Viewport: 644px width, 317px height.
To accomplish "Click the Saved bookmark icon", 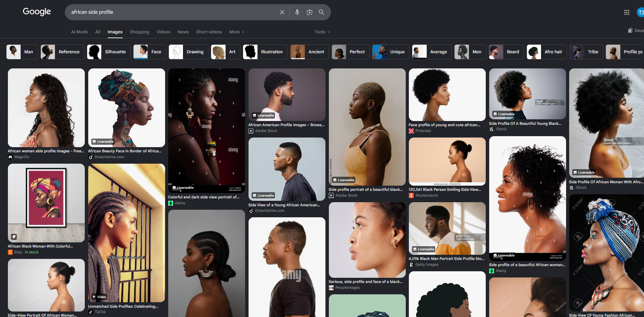I will coord(630,31).
